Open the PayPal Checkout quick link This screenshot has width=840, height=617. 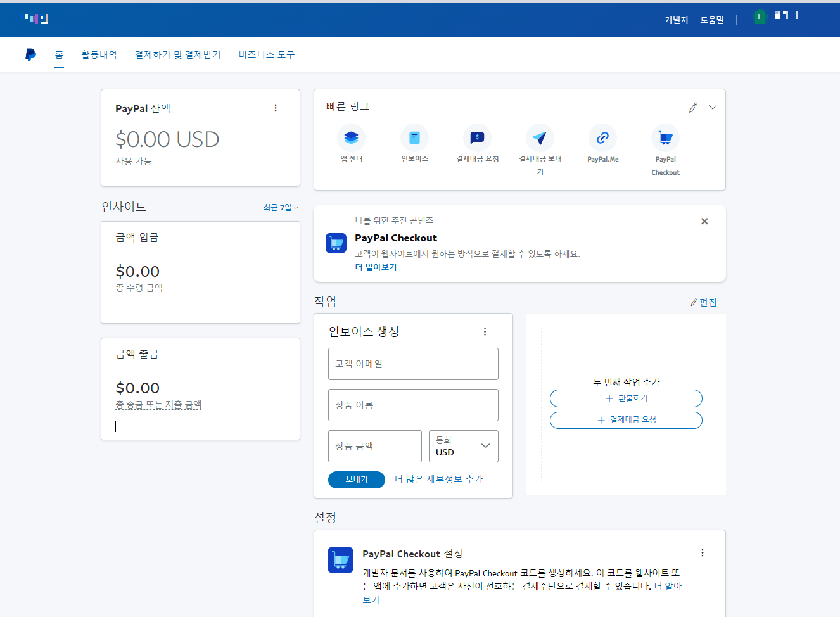[x=665, y=151]
